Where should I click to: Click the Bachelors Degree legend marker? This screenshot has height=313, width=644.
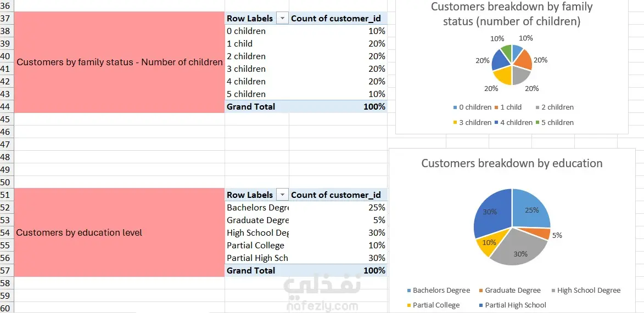coord(409,291)
